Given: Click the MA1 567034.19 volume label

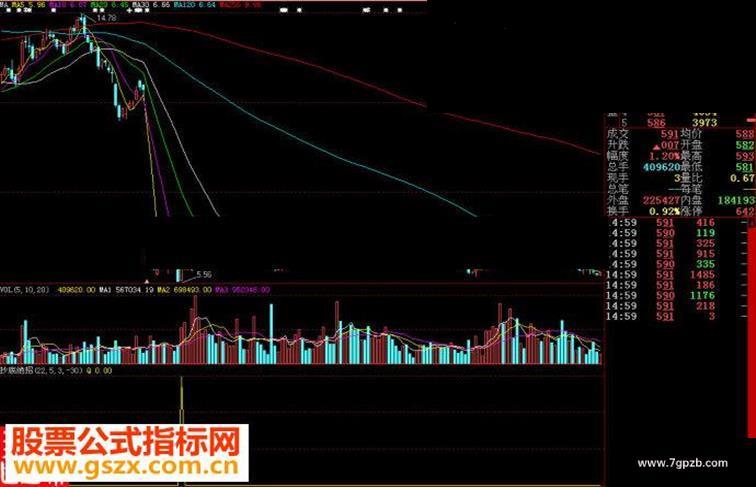Looking at the screenshot, I should pyautogui.click(x=126, y=290).
